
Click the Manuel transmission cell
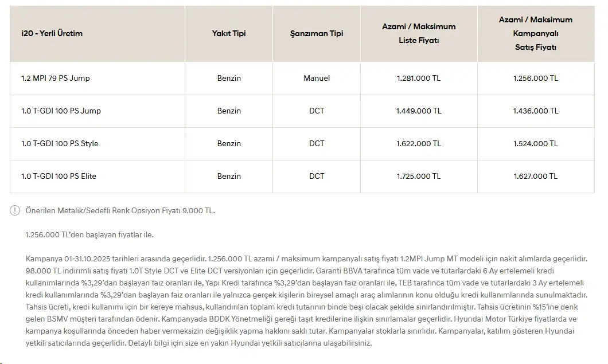click(x=317, y=79)
